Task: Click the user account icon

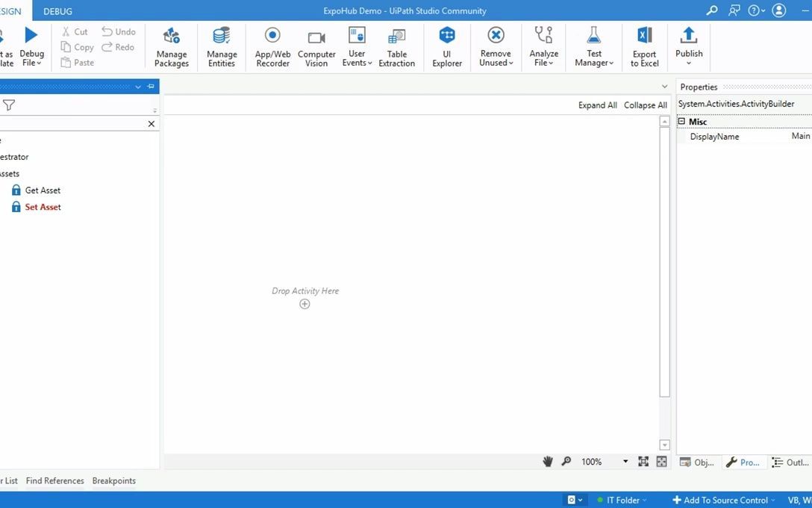Action: (x=779, y=10)
